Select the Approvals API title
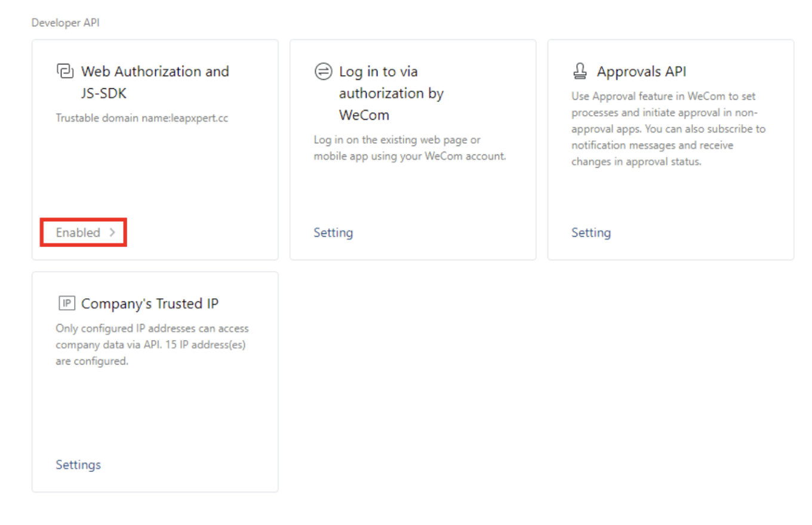The height and width of the screenshot is (525, 812). point(641,72)
